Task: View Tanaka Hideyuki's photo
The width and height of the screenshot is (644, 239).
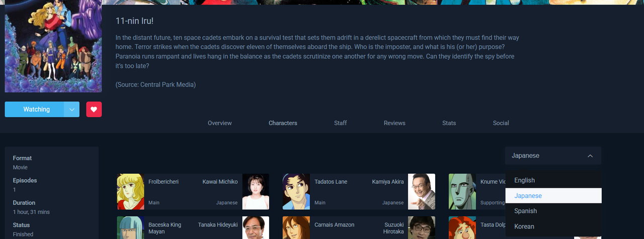Action: [256, 228]
